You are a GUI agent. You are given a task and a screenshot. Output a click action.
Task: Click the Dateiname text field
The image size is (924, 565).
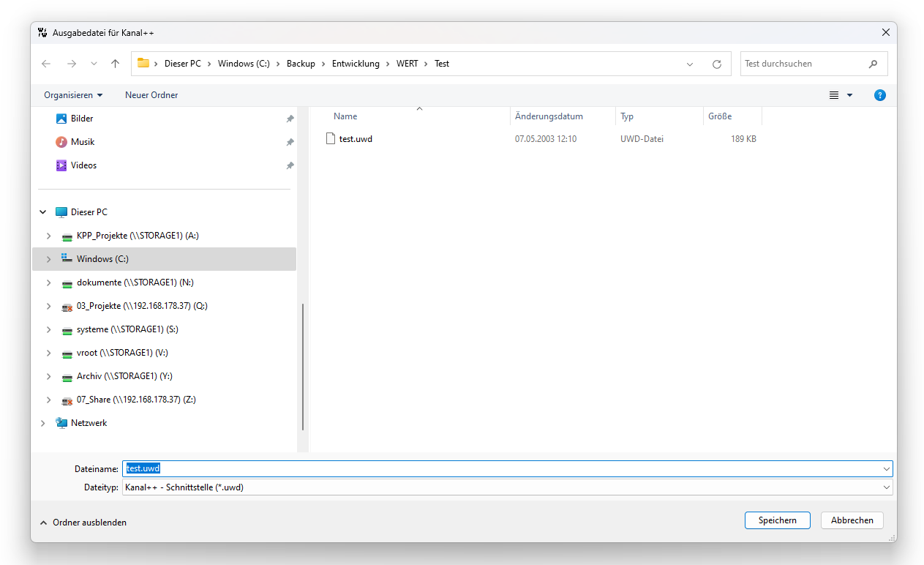505,468
